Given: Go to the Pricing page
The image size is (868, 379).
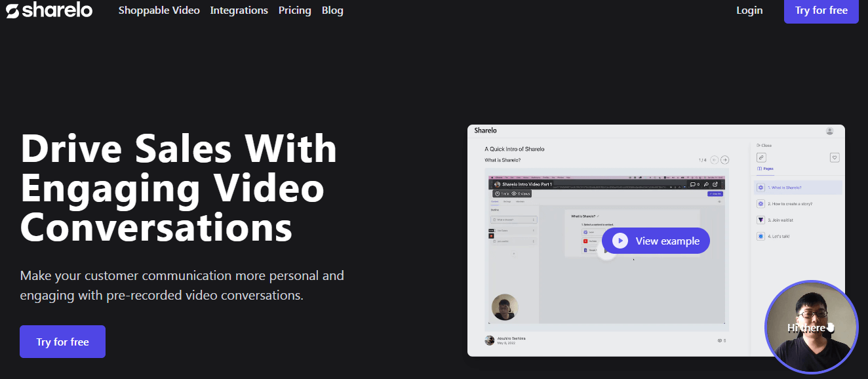Looking at the screenshot, I should (x=295, y=10).
